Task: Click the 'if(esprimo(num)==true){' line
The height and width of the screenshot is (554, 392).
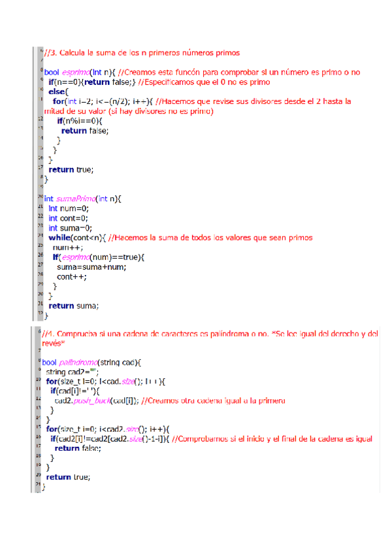Action: pyautogui.click(x=99, y=257)
